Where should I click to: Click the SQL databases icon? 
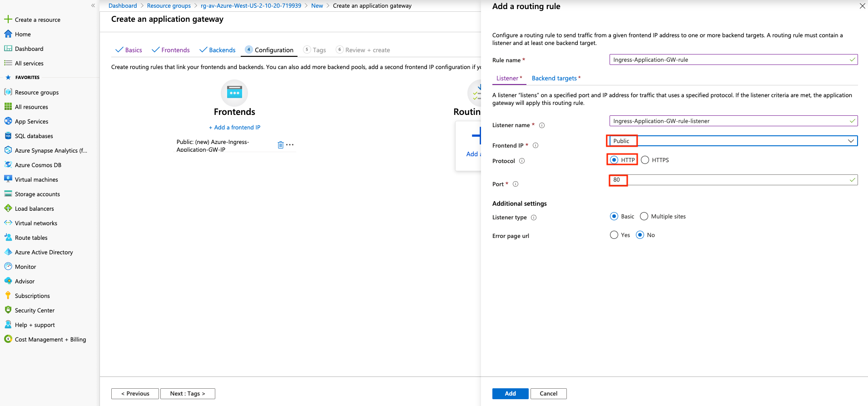[x=8, y=136]
